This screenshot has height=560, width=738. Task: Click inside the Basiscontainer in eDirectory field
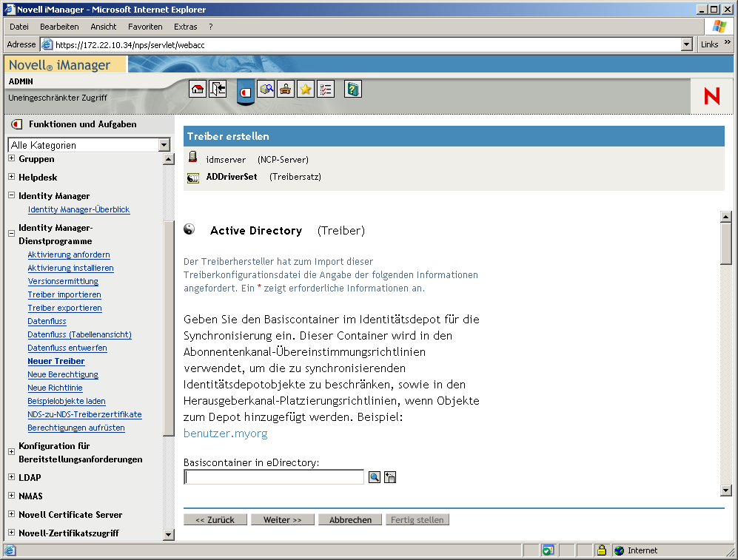(x=274, y=476)
